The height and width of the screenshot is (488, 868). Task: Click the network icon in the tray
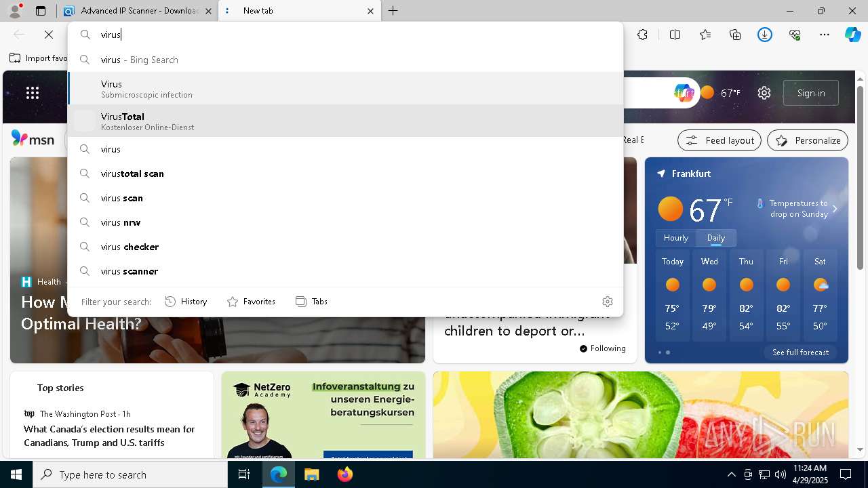click(764, 474)
